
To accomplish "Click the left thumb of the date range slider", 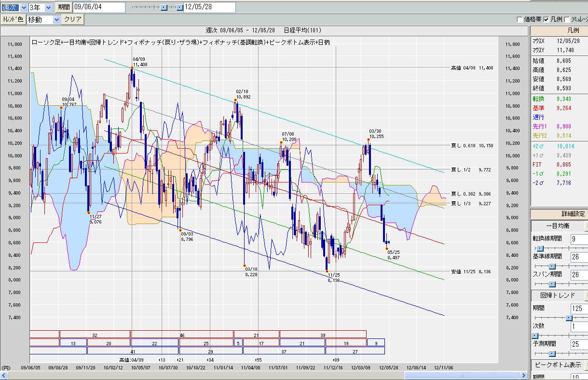I will coord(164,8).
